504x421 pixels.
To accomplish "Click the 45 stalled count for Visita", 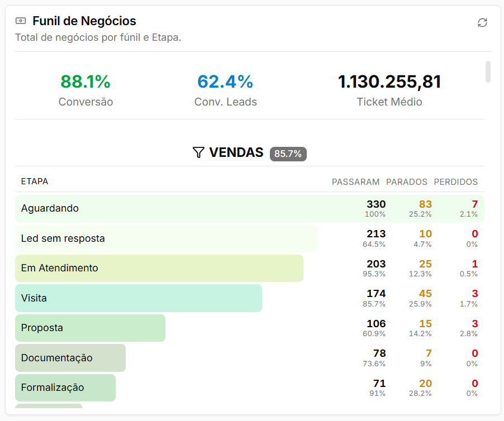I will coord(425,294).
